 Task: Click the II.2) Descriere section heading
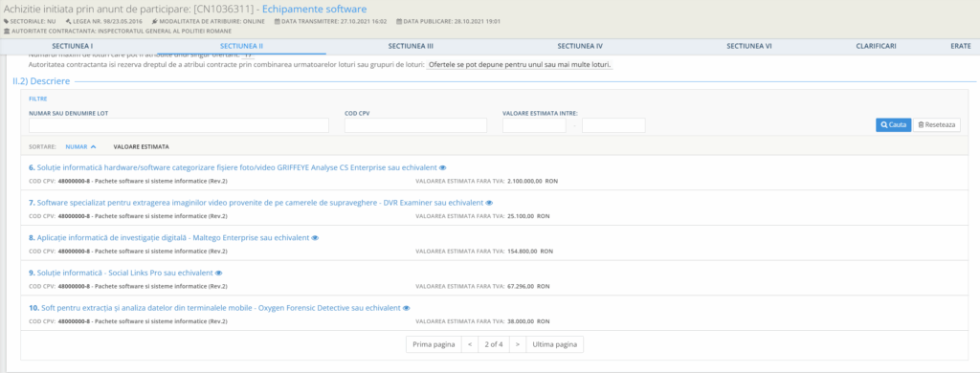click(41, 81)
